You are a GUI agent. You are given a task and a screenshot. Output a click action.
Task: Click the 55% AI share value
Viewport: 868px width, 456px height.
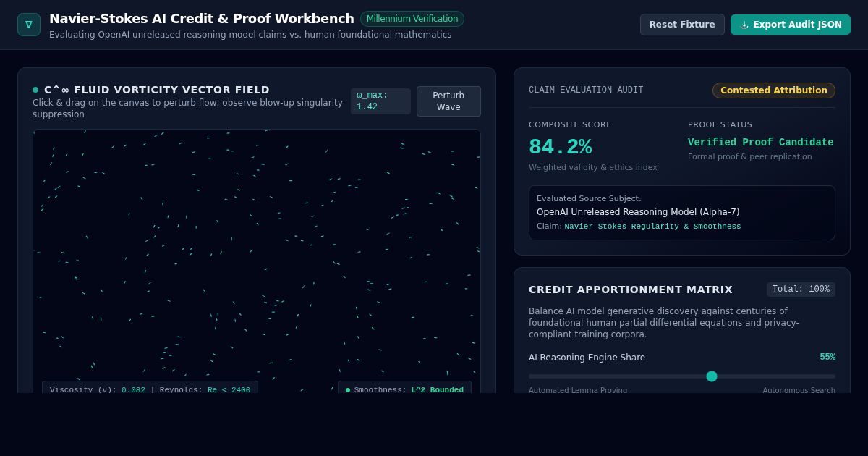coord(827,358)
